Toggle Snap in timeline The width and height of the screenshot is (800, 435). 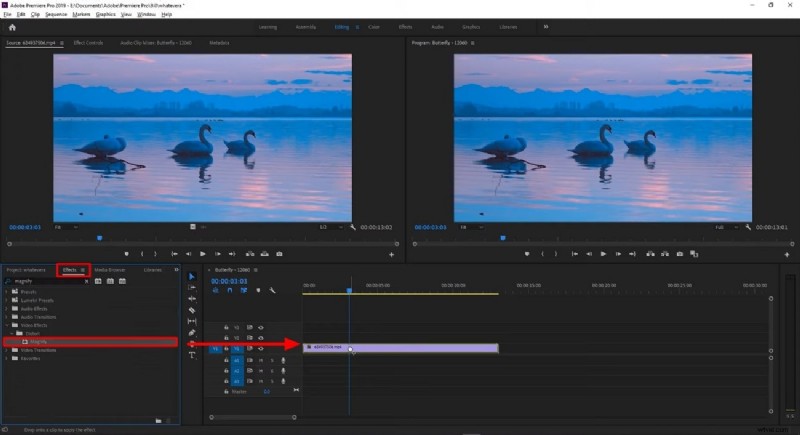coord(230,291)
